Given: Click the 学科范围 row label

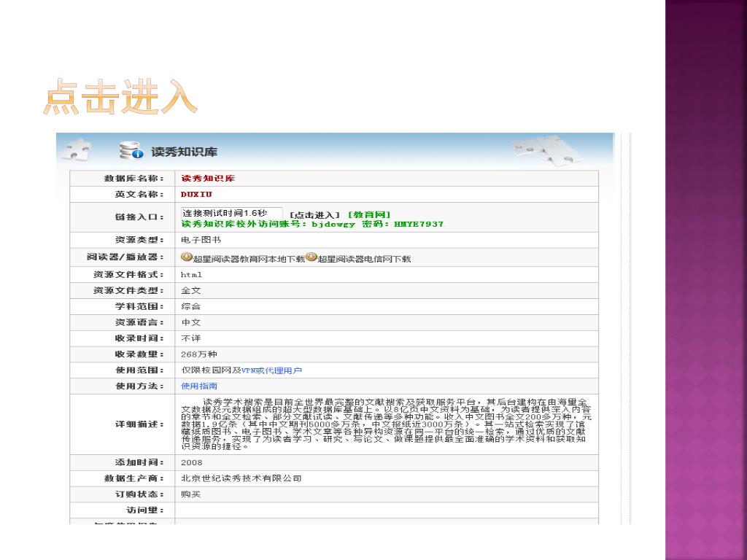Looking at the screenshot, I should [x=139, y=307].
